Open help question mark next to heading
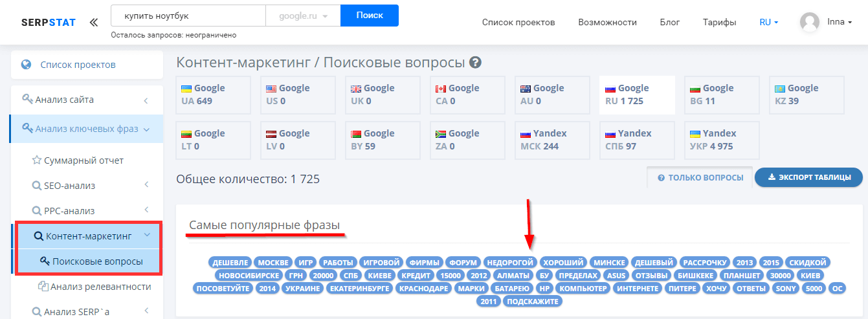The height and width of the screenshot is (319, 868). [476, 63]
